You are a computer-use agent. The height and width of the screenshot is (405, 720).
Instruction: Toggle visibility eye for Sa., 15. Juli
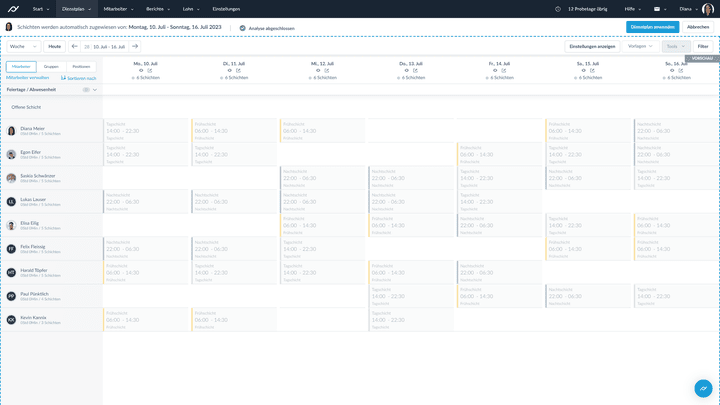click(583, 70)
